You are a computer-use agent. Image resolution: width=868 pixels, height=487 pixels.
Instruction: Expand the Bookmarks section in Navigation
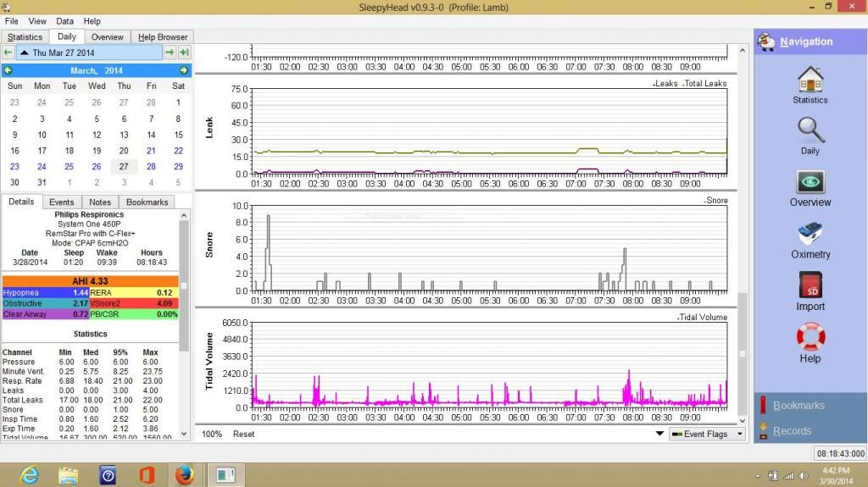[798, 406]
